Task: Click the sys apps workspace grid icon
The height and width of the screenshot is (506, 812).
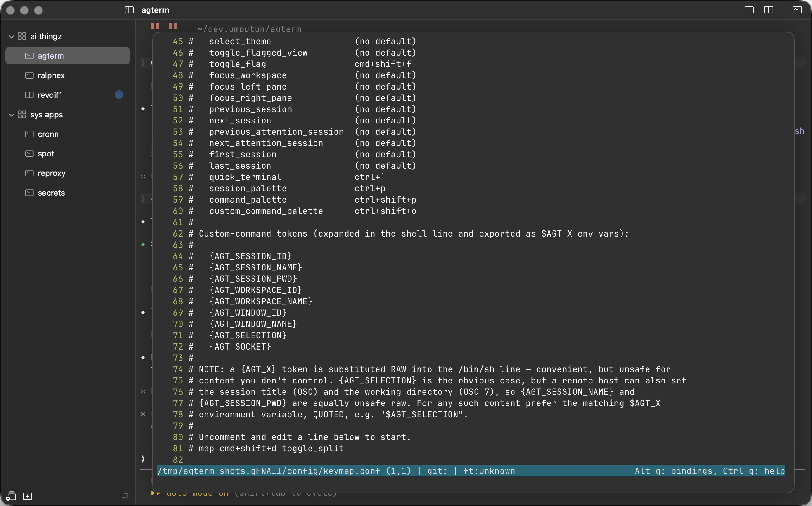Action: point(22,115)
